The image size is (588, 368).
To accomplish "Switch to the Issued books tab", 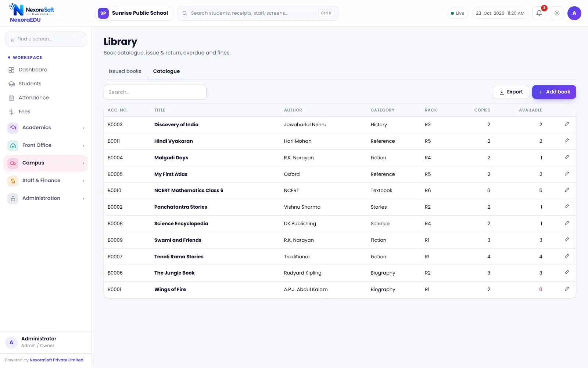I will coord(125,71).
